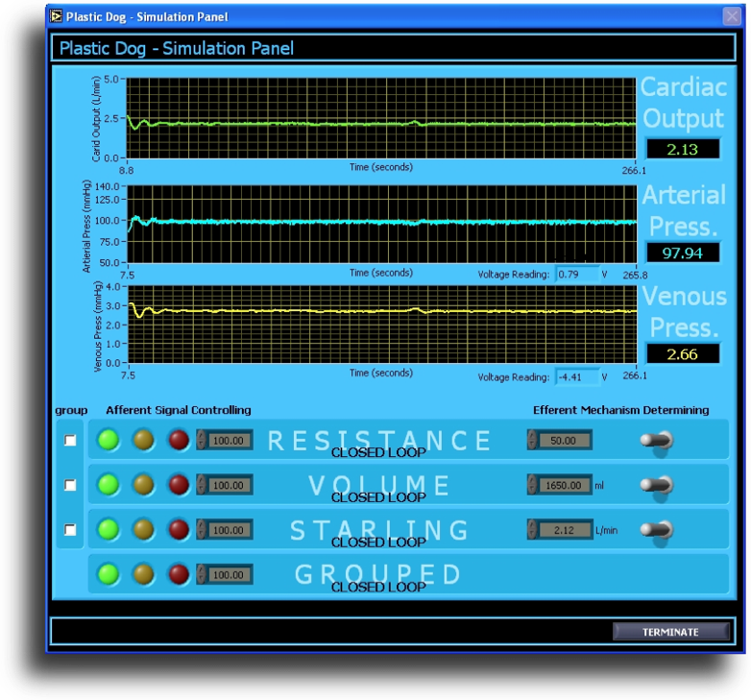The width and height of the screenshot is (751, 700).
Task: Click the Resistance efferent 50.00 input field
Action: click(564, 441)
